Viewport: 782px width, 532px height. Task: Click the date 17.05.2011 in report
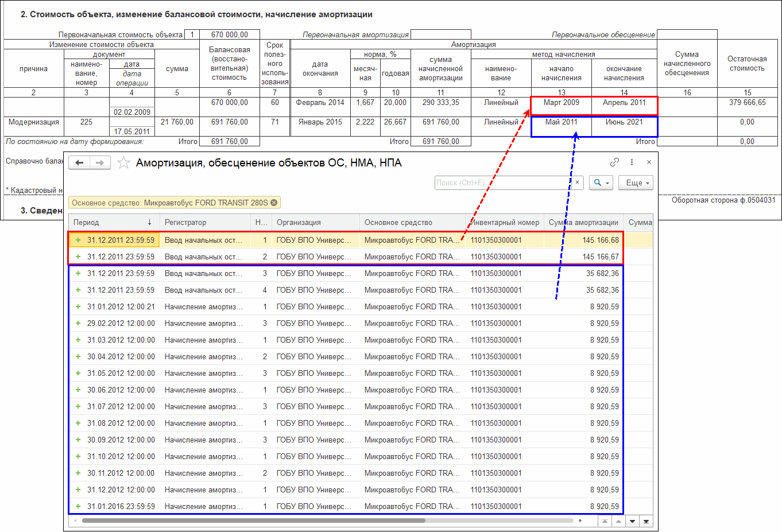(x=131, y=132)
